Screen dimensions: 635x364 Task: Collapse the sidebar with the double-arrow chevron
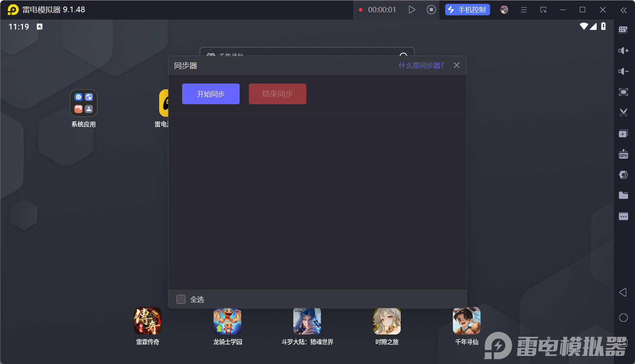point(623,10)
